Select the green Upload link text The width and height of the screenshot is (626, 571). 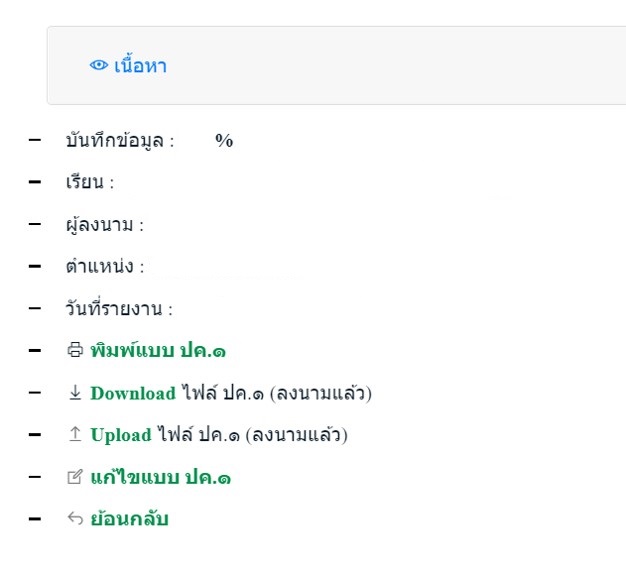[121, 435]
